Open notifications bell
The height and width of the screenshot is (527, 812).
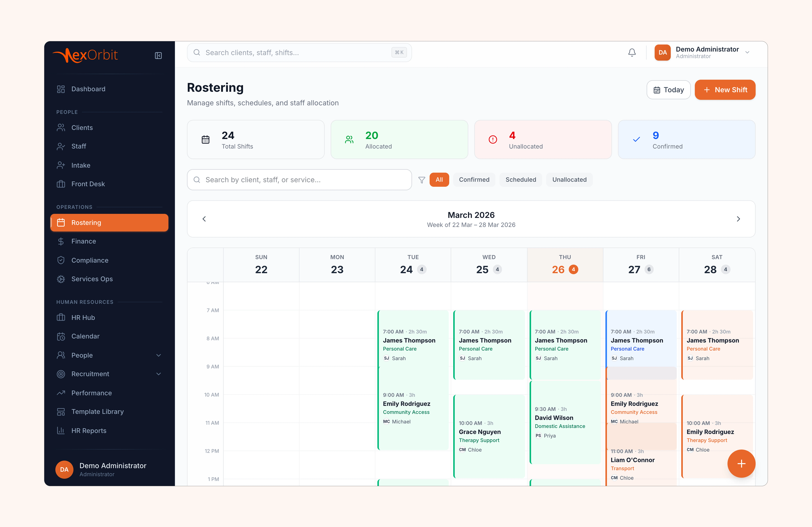click(x=632, y=53)
